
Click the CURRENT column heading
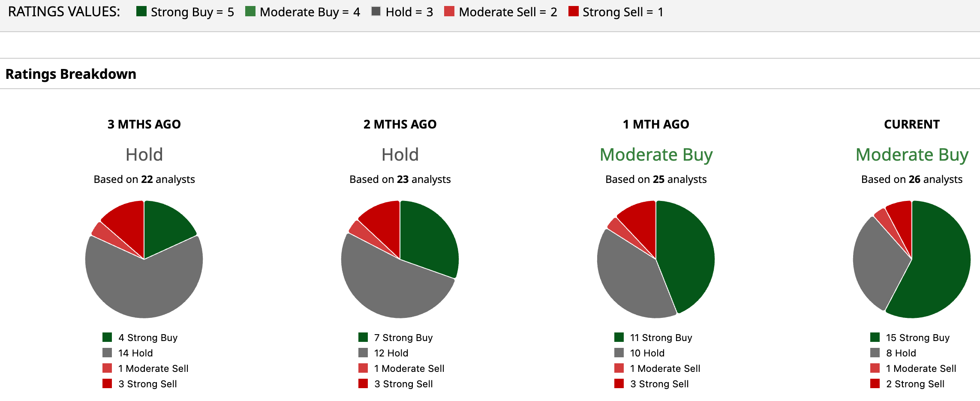912,124
